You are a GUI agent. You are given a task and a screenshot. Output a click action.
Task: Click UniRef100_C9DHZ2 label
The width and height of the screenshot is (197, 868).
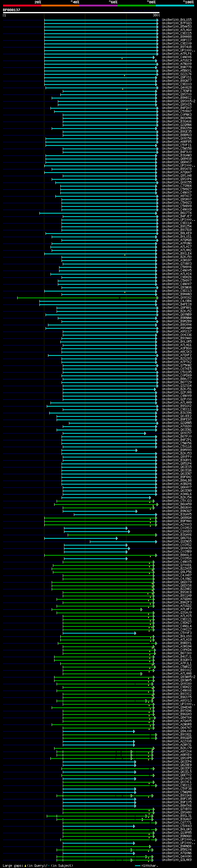coord(176,687)
